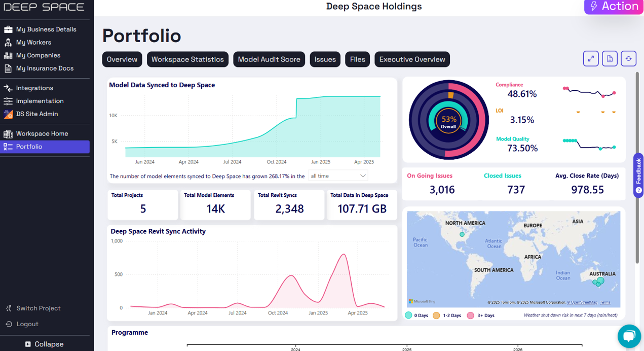Click the My Insurance Docs document icon

(x=8, y=68)
